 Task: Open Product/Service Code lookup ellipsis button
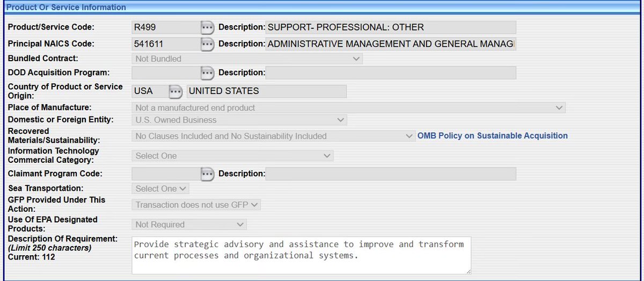tap(207, 27)
